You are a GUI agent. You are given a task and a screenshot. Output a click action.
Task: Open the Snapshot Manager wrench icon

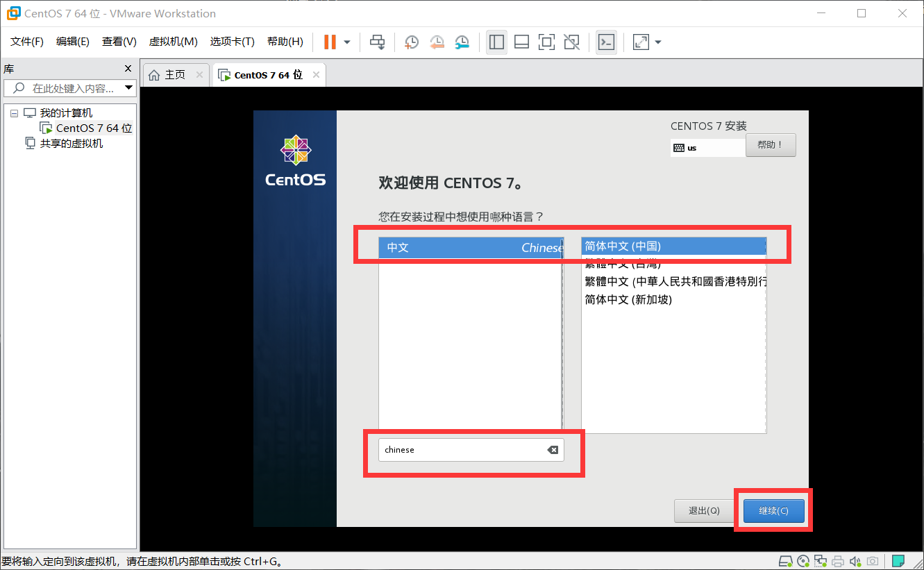click(462, 42)
